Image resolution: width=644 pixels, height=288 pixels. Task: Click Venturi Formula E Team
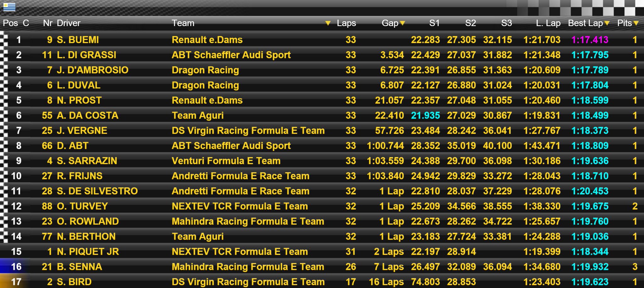226,161
